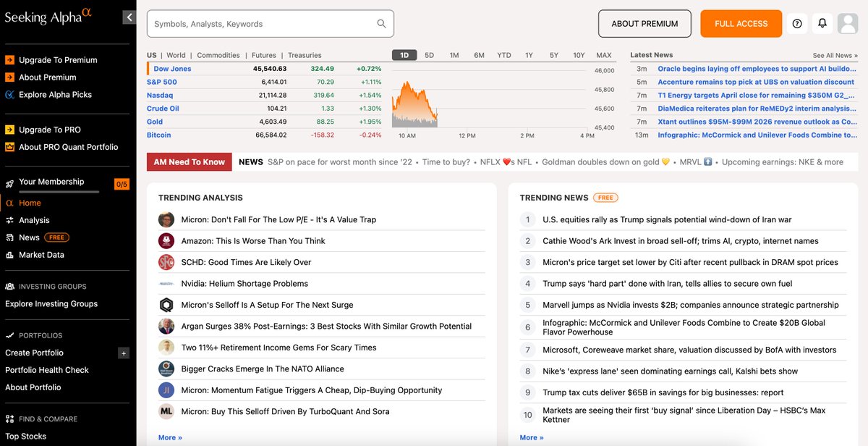Open Portfolio Health Check

click(x=47, y=370)
